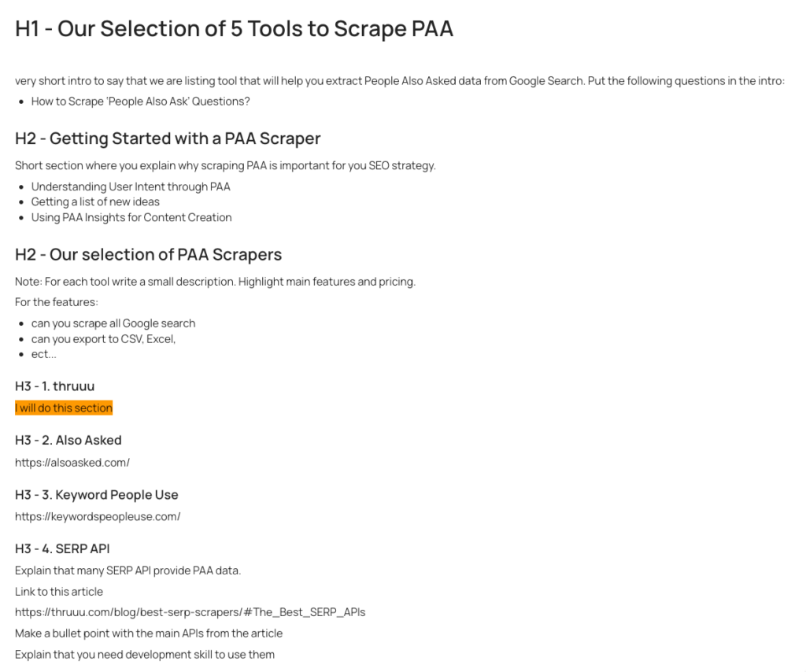
Task: Click the H1 title about 5 Tools to Scrape PAA
Action: click(x=235, y=29)
